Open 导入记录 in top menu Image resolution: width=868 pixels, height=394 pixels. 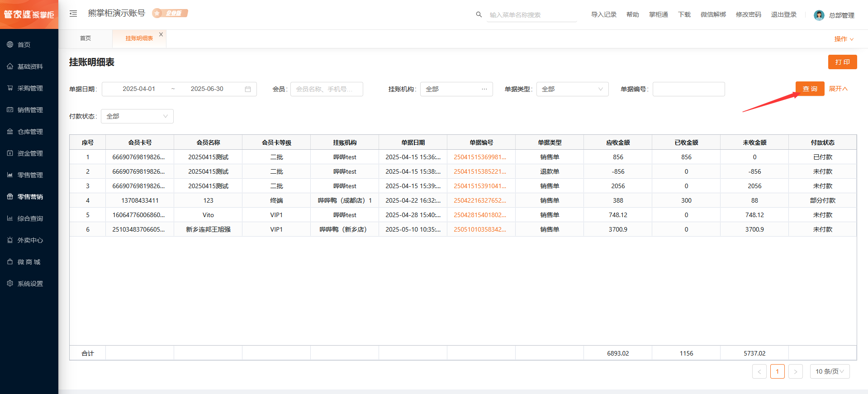coord(604,14)
